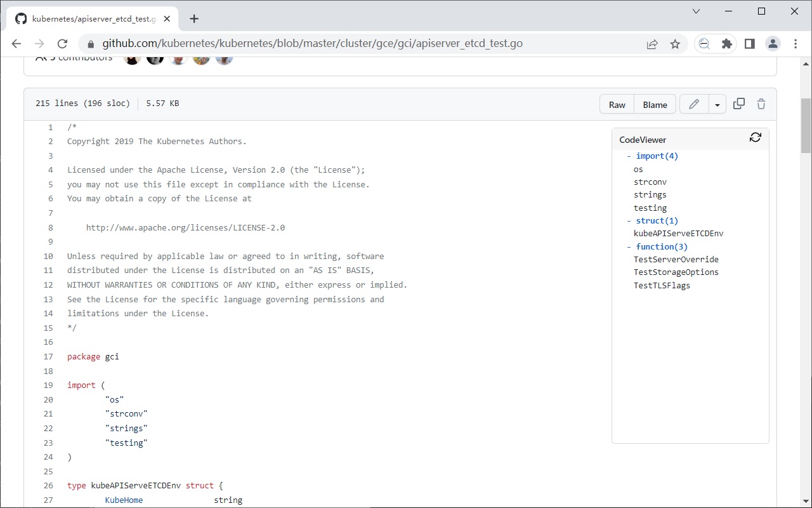This screenshot has width=812, height=508.
Task: Open the Chrome menu with three dots
Action: click(795, 43)
